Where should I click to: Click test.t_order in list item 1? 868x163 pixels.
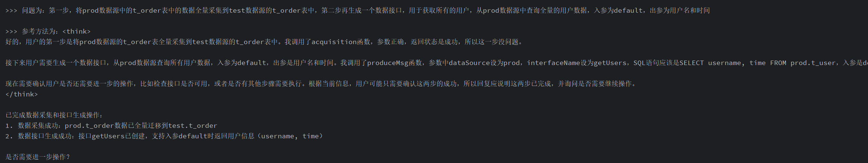coord(193,126)
